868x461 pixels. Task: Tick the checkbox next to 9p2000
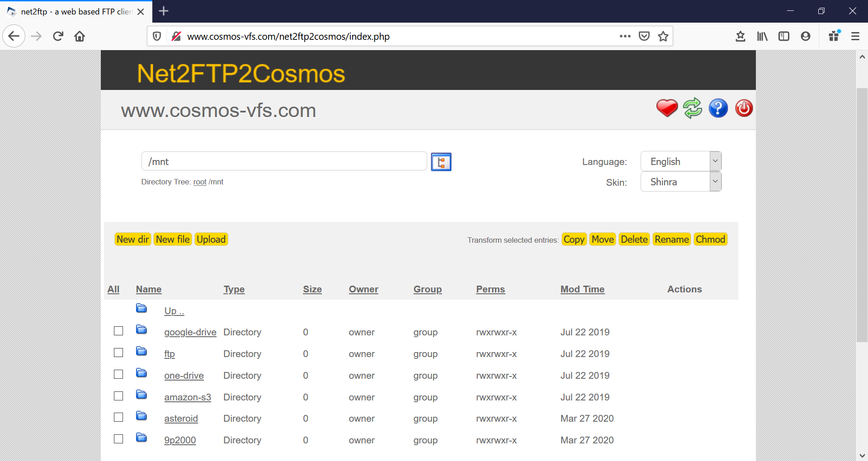click(118, 439)
